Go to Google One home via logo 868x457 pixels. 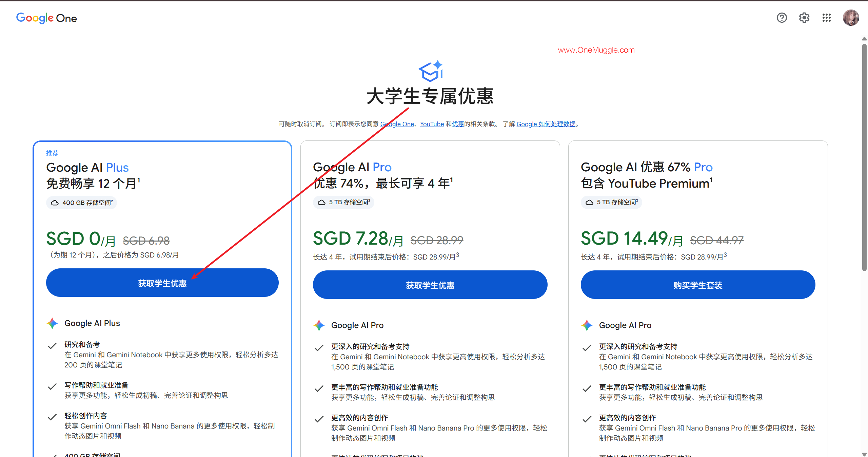tap(46, 18)
